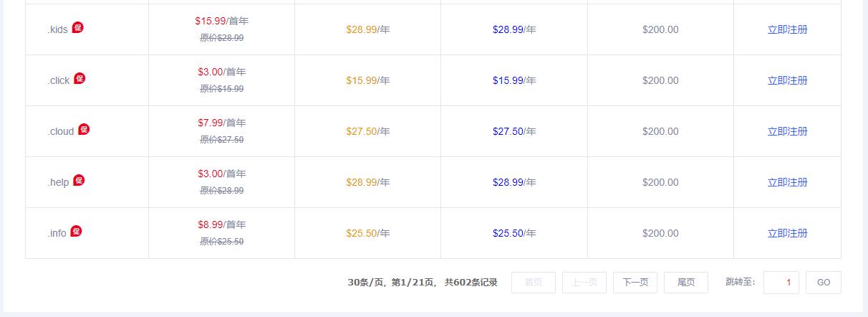868x317 pixels.
Task: Click the .info domain name
Action: click(x=57, y=234)
